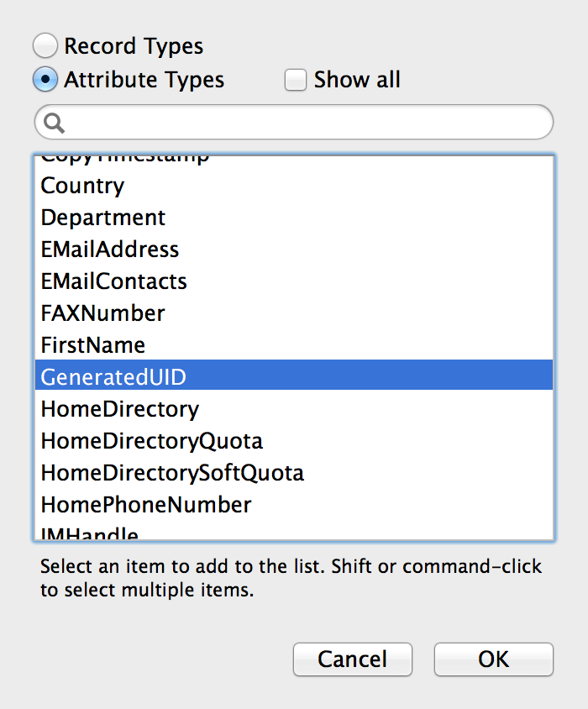588x709 pixels.
Task: Choose HomePhoneNumber in the list
Action: coord(294,505)
